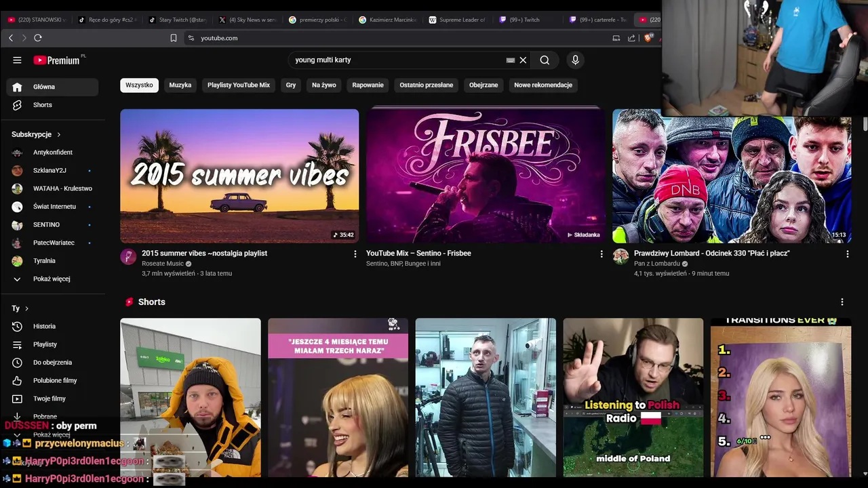Open Shorts section options menu
Image resolution: width=868 pixels, height=488 pixels.
click(x=842, y=302)
